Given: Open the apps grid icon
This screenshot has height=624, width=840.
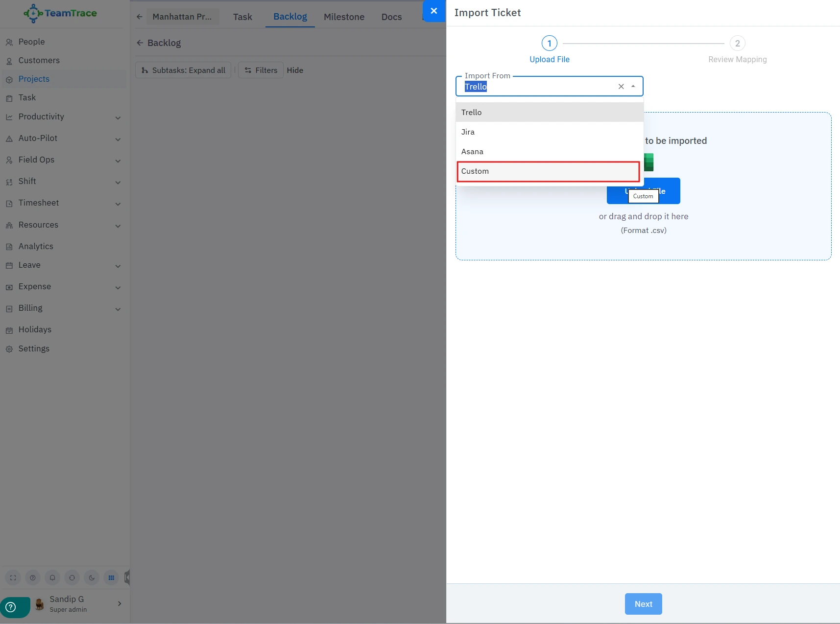Looking at the screenshot, I should click(x=111, y=578).
